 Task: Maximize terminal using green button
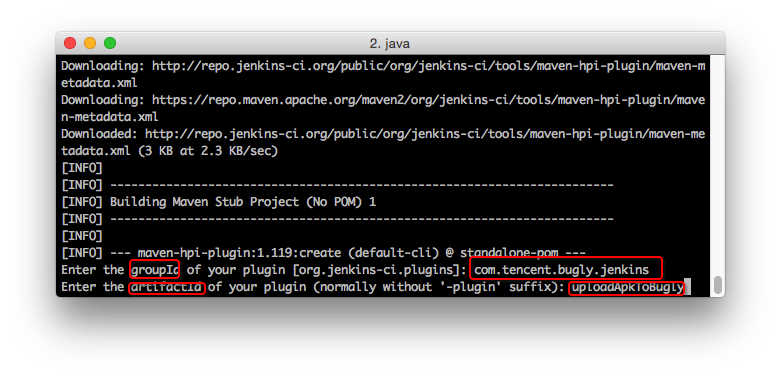(x=110, y=43)
